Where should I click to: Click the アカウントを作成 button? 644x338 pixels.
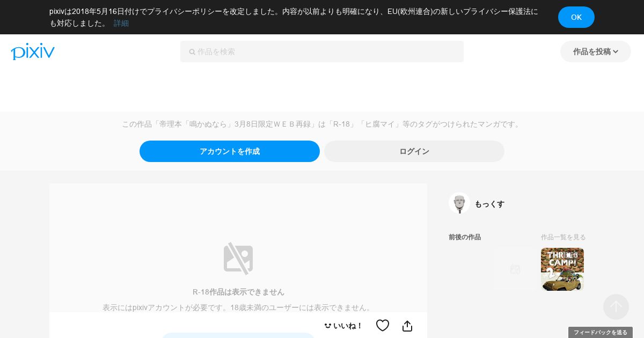230,151
